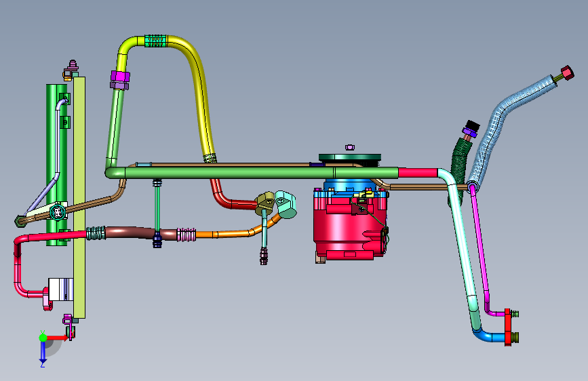Pick the brown flexible hose section

click(140, 233)
